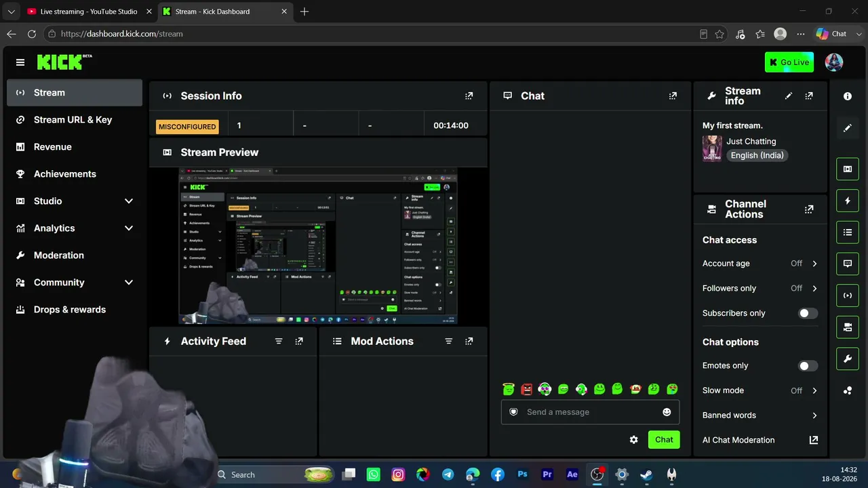
Task: Expand the Studio sidebar section
Action: (x=75, y=201)
